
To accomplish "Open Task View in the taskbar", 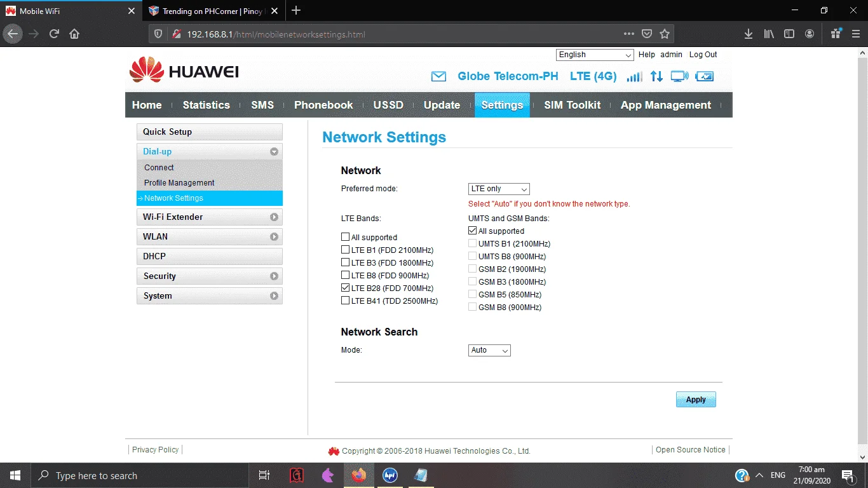I will tap(264, 475).
